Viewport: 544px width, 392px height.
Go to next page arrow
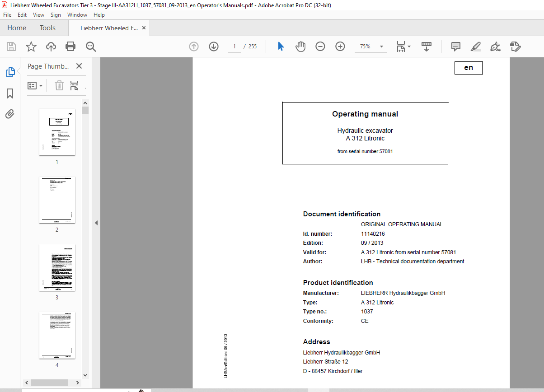click(214, 47)
